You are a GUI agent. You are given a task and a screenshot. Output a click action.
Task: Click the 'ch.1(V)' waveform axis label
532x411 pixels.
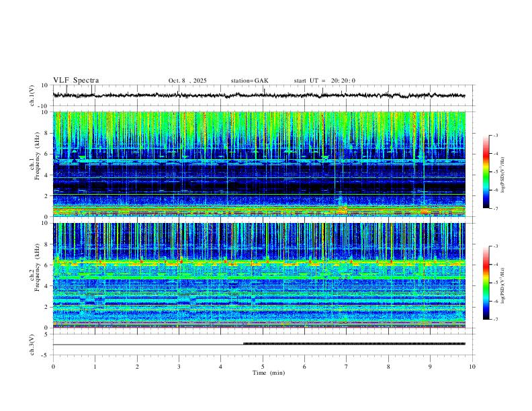32,95
